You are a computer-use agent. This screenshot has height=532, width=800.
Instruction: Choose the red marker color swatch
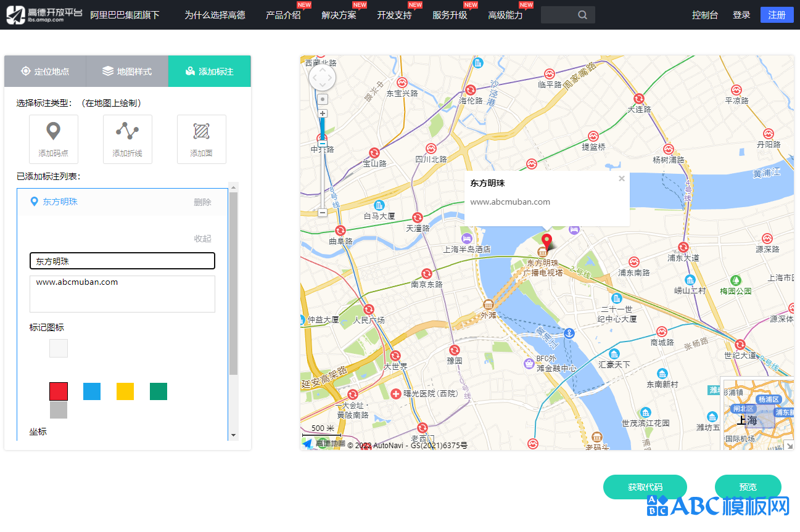pyautogui.click(x=59, y=391)
